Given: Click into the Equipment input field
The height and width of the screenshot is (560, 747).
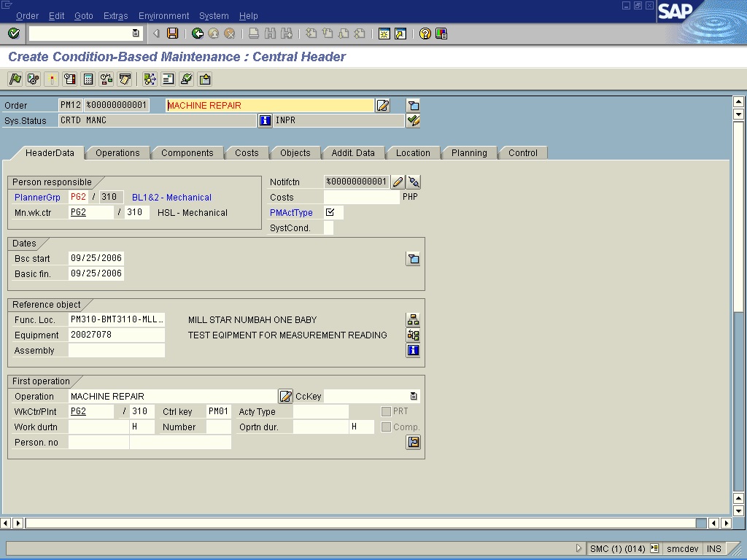Looking at the screenshot, I should click(x=117, y=335).
